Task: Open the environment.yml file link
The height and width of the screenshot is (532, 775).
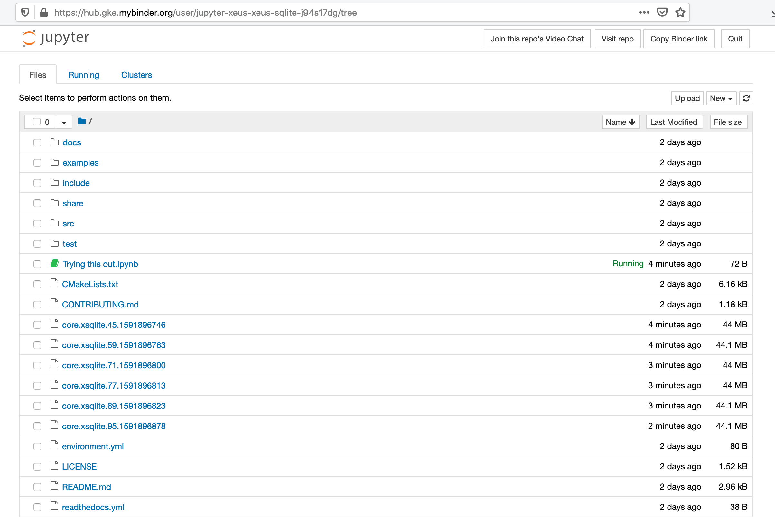Action: coord(93,446)
